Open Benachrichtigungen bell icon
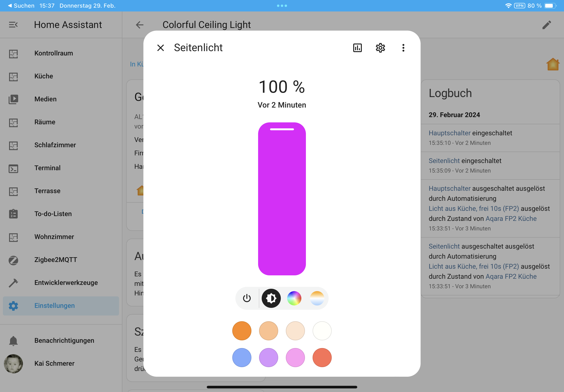 point(13,340)
